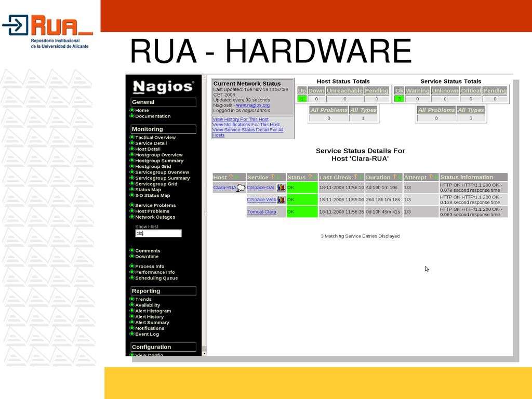Screen dimensions: 532x399
Task: Open the graph icon beside DSpace-Web
Action: (x=281, y=200)
